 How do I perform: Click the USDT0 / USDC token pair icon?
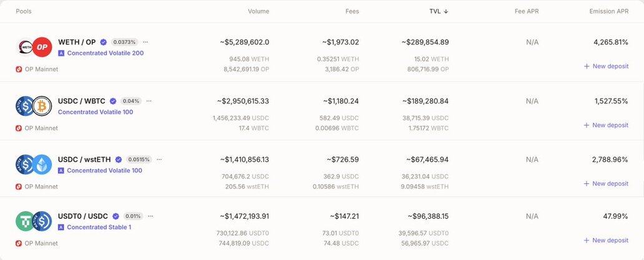34,221
